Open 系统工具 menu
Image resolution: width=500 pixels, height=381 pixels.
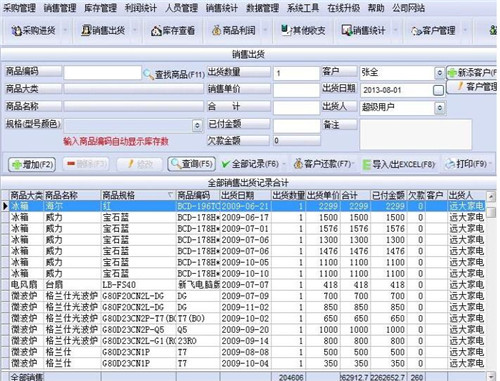click(303, 8)
